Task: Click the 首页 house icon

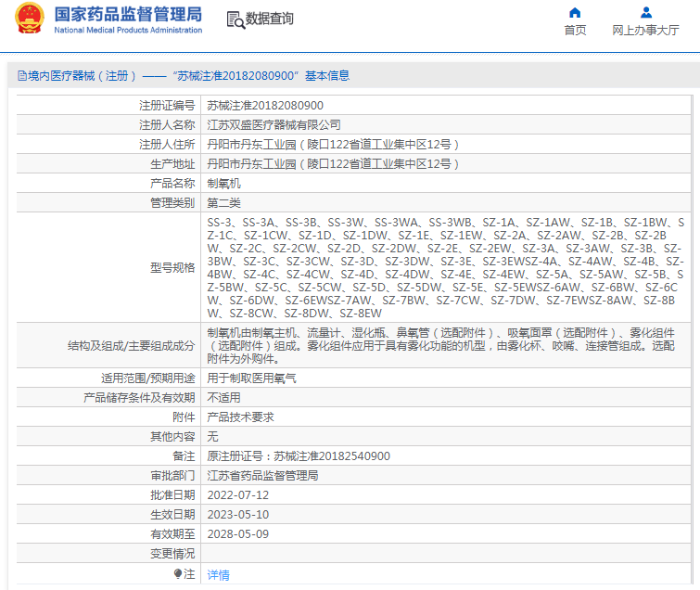Action: 575,13
